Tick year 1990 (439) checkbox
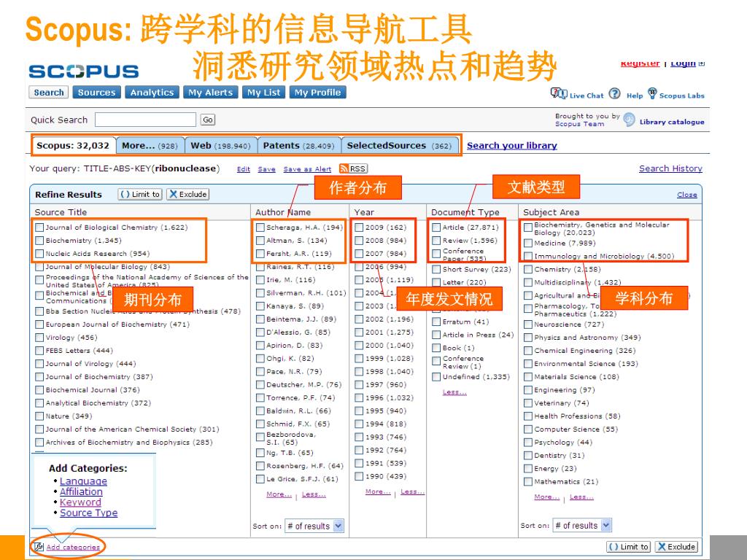The width and height of the screenshot is (747, 560). tap(359, 475)
